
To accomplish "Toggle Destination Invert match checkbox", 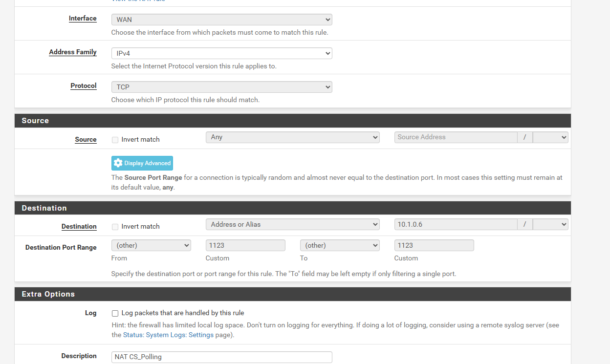I will pyautogui.click(x=115, y=227).
